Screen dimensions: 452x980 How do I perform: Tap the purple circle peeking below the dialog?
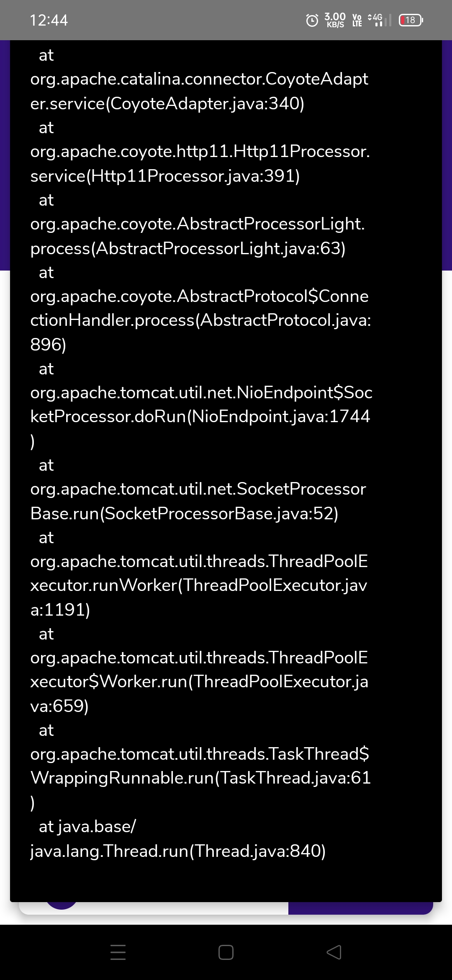tap(62, 906)
